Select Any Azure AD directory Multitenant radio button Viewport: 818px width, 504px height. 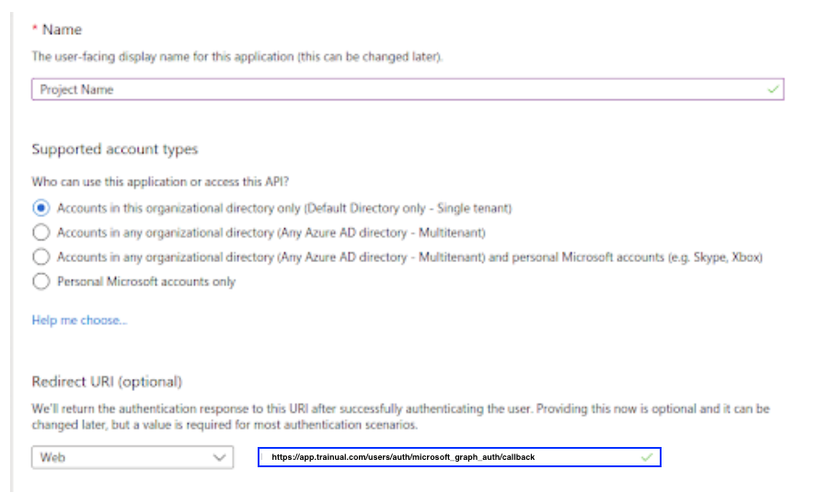tap(40, 232)
